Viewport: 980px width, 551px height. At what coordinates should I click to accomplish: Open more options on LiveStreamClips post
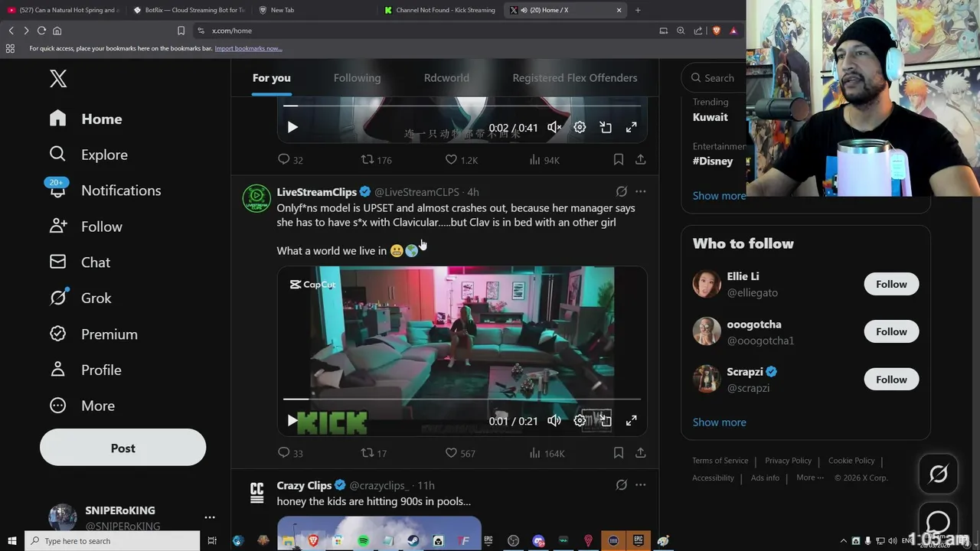[x=640, y=191]
